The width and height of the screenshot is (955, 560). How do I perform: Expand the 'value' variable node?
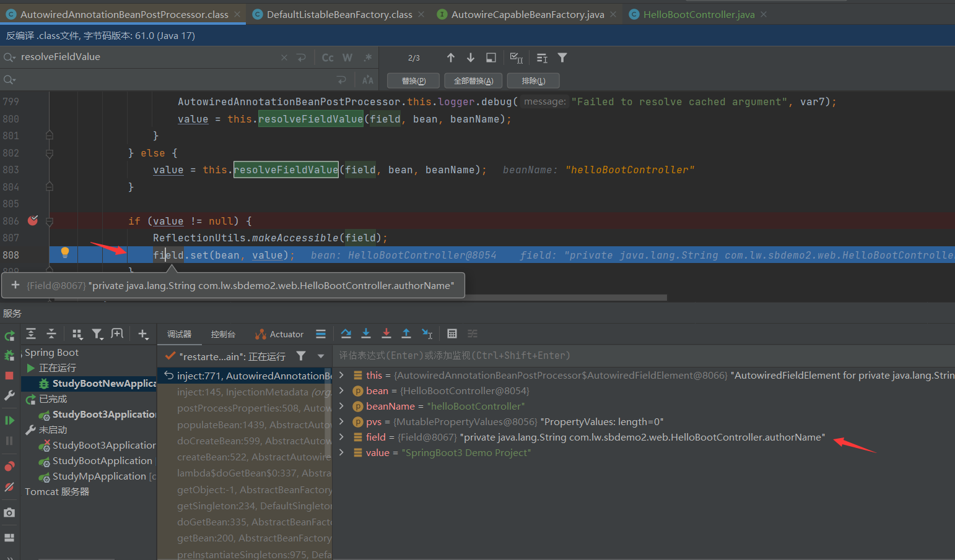[x=341, y=452]
